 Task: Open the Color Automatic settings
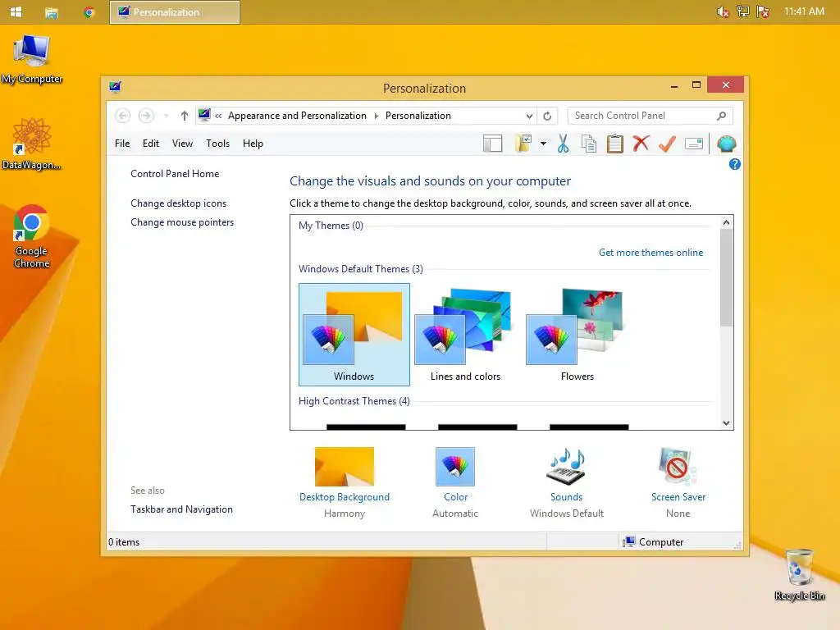click(x=455, y=482)
